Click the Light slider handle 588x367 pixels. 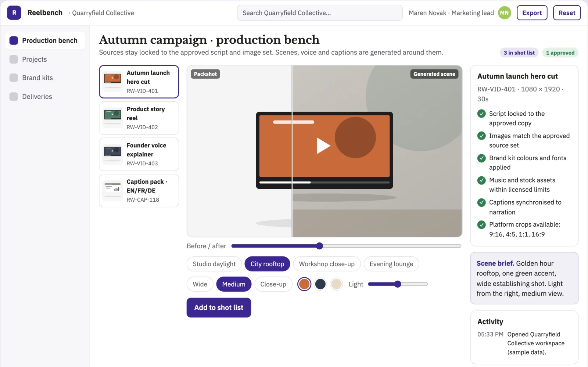(398, 284)
